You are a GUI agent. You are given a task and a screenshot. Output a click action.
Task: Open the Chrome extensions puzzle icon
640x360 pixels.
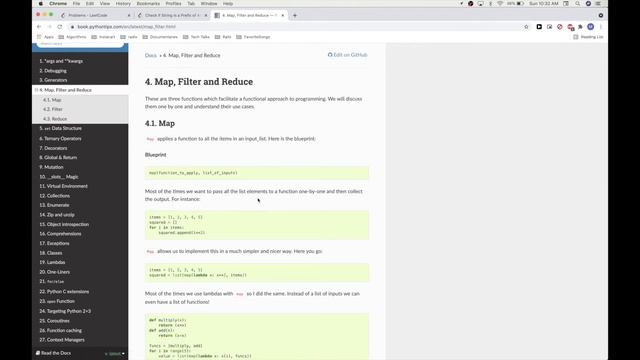[x=580, y=27]
